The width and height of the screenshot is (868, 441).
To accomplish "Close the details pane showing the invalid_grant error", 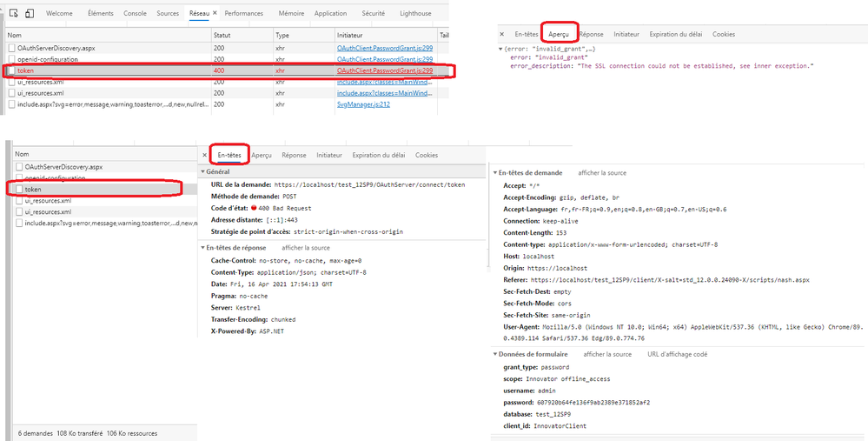I will 501,34.
